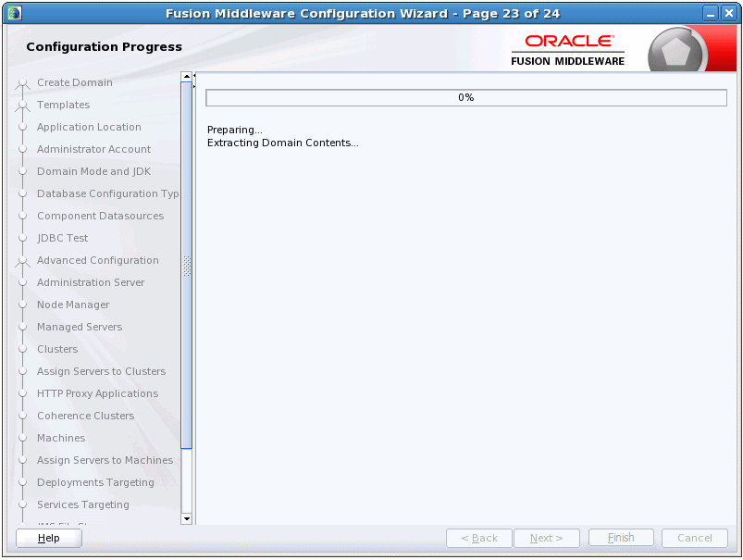Click the Node Manager step bullet
The height and width of the screenshot is (560, 743).
(x=22, y=305)
